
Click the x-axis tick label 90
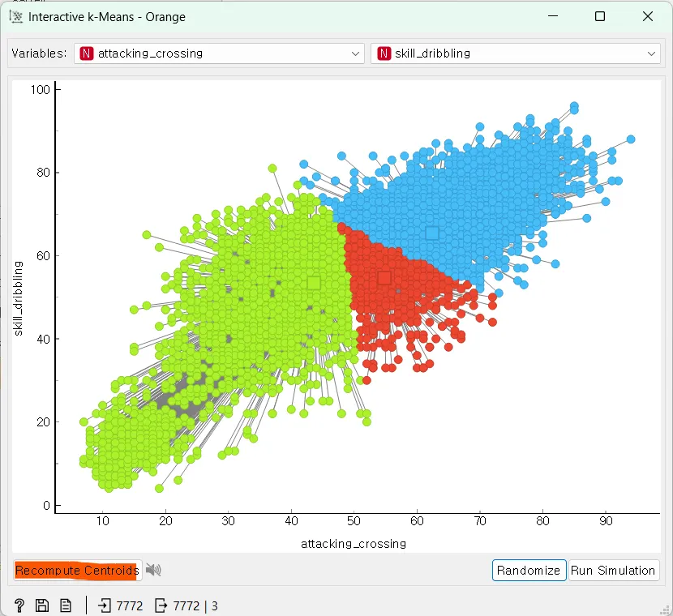tap(606, 521)
